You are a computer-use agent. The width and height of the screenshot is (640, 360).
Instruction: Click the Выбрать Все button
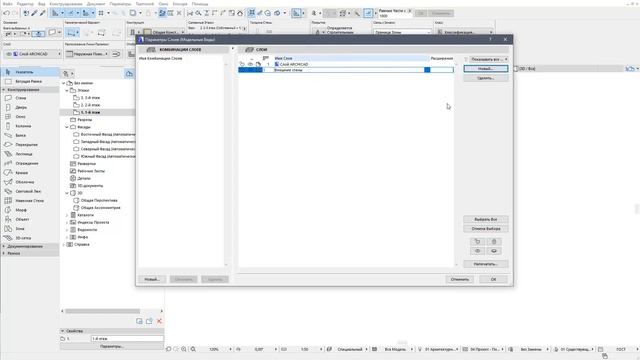[486, 220]
